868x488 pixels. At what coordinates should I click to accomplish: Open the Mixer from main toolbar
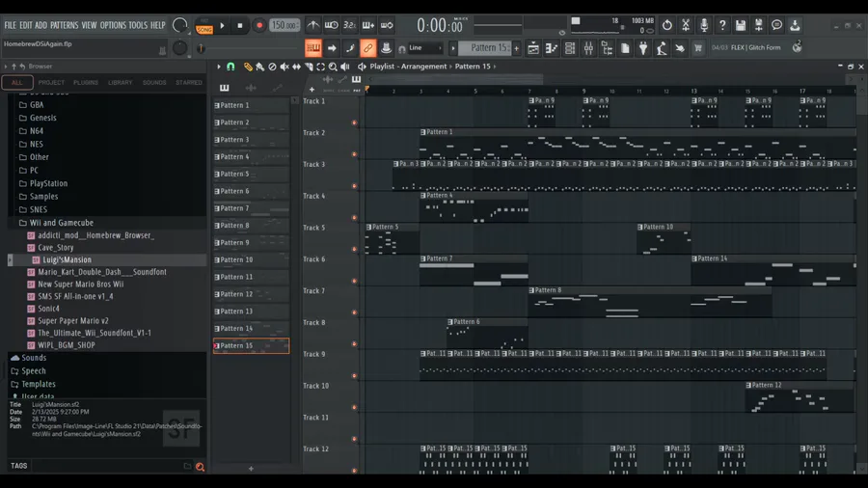(588, 48)
